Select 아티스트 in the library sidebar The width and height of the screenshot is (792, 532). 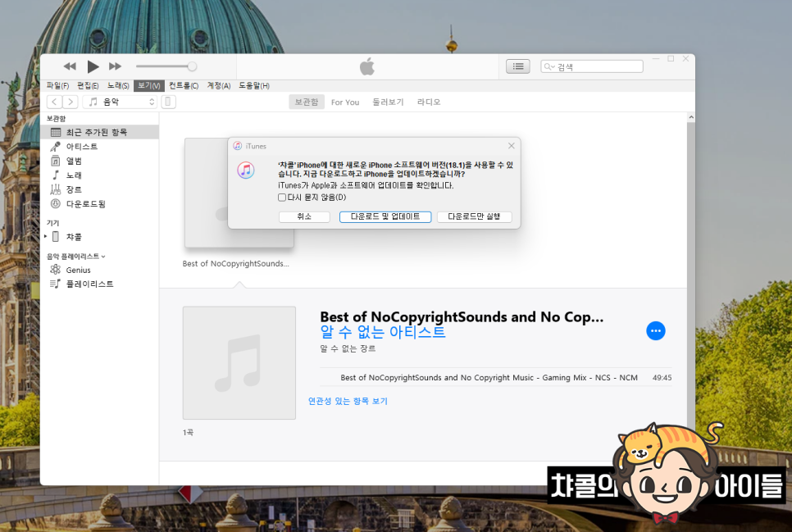(81, 147)
